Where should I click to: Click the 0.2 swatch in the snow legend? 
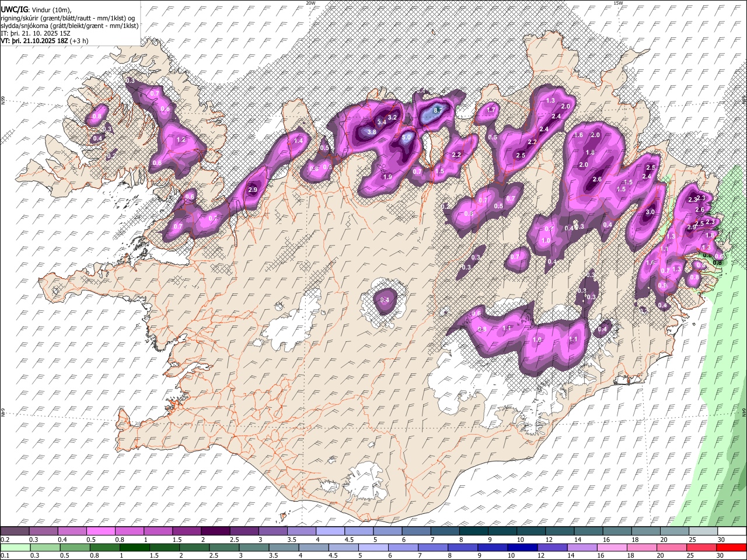click(15, 531)
